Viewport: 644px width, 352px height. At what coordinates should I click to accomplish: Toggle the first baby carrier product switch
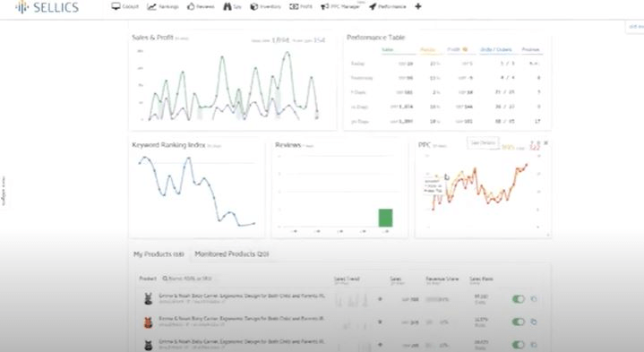519,299
